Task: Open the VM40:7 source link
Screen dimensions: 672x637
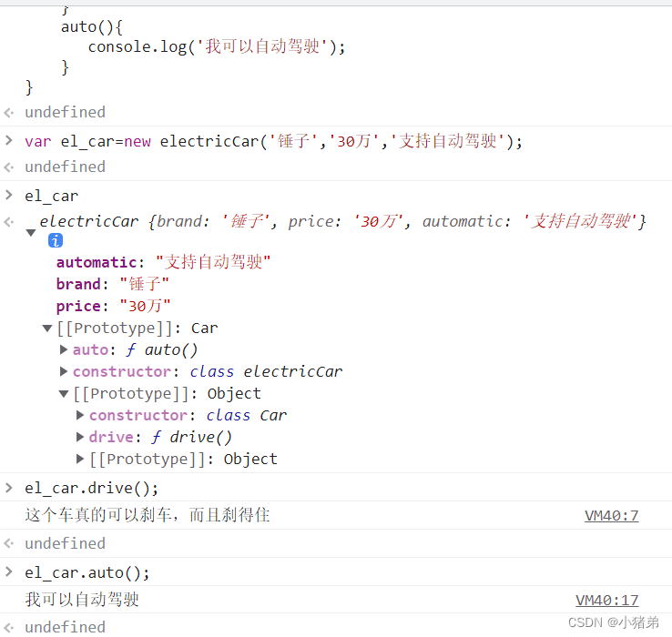Action: 612,516
